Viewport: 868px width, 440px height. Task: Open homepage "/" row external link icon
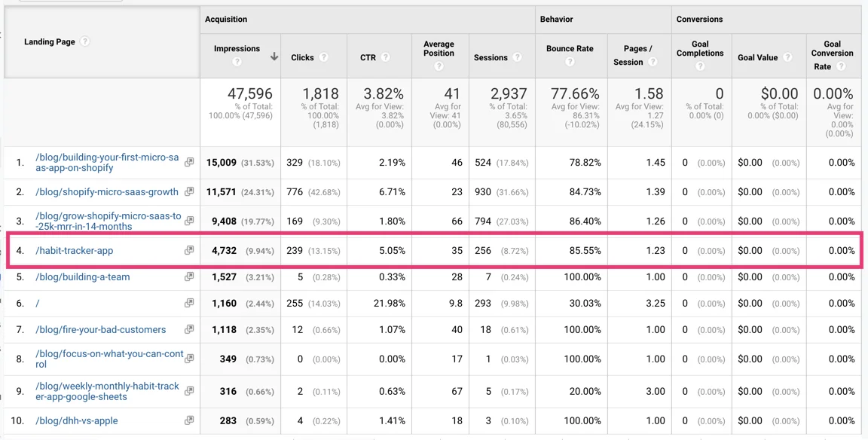[x=189, y=303]
